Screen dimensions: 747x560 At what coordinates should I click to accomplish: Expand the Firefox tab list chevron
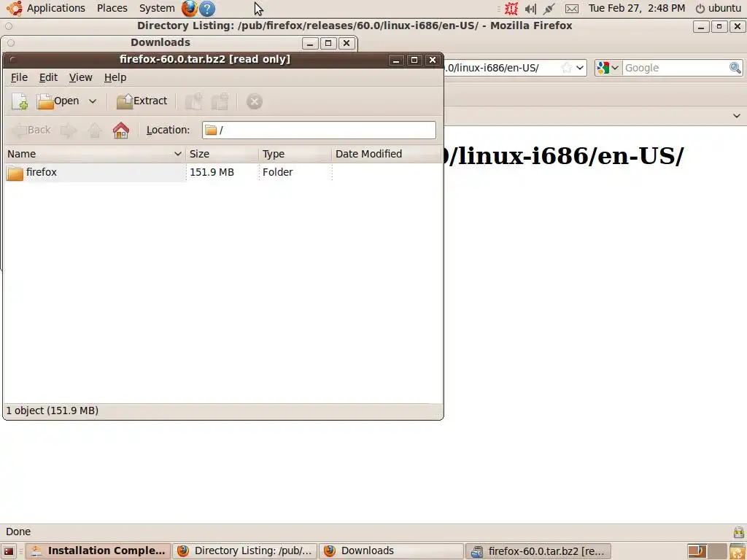pyautogui.click(x=737, y=116)
